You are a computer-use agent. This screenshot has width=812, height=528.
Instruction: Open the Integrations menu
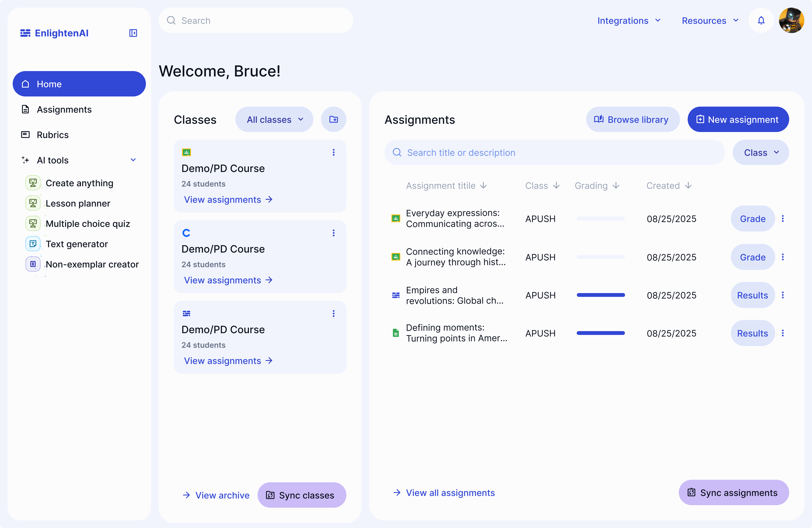click(x=629, y=21)
